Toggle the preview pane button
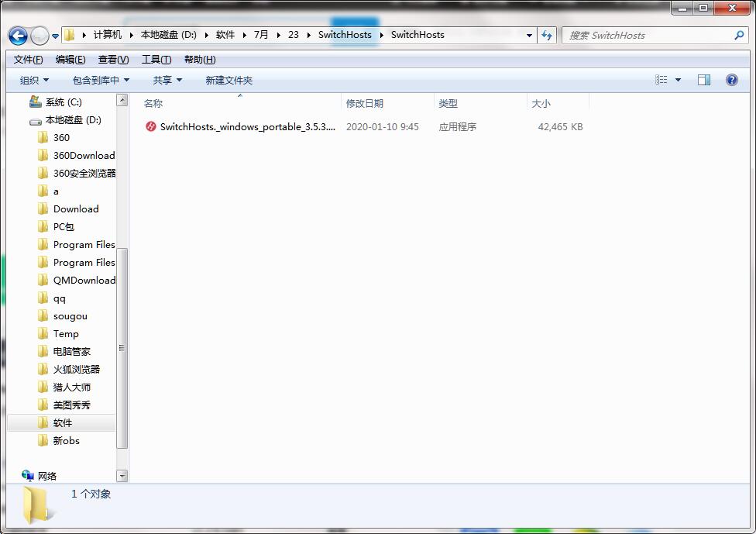The image size is (756, 534). [x=704, y=80]
